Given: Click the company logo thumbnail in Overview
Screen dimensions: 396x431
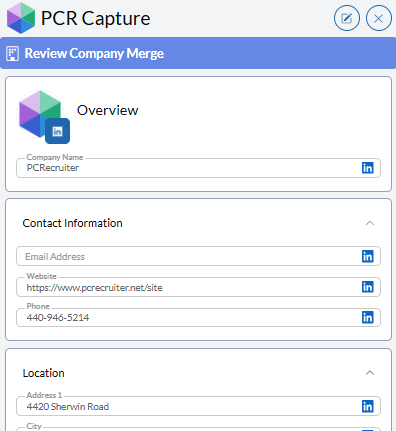Looking at the screenshot, I should pyautogui.click(x=40, y=114).
